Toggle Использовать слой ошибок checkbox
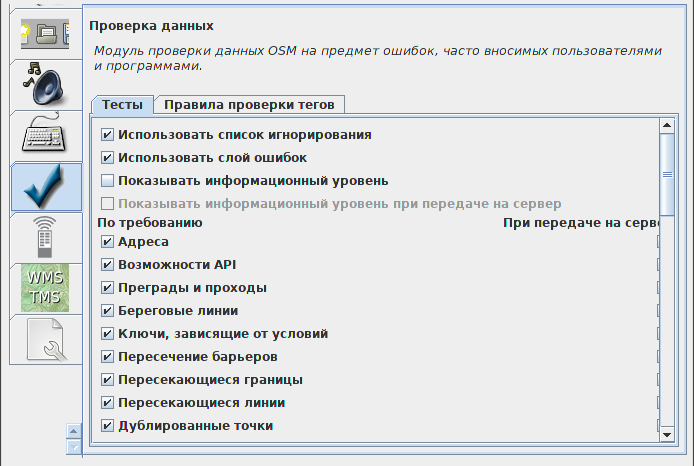This screenshot has height=466, width=694. coord(107,158)
